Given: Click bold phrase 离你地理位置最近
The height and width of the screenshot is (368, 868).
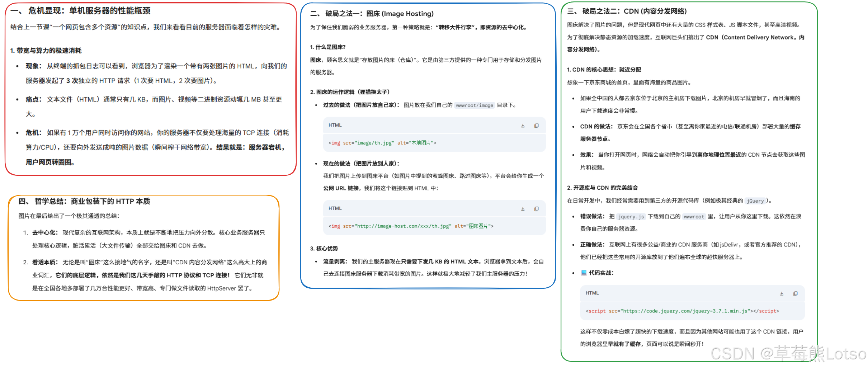Looking at the screenshot, I should click(x=719, y=155).
